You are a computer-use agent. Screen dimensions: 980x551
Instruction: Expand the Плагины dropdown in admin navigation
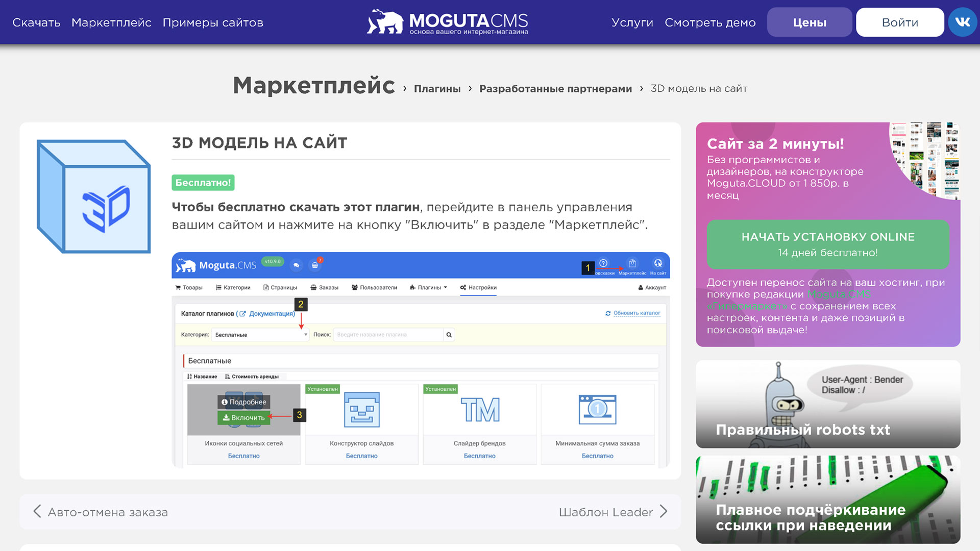(428, 287)
